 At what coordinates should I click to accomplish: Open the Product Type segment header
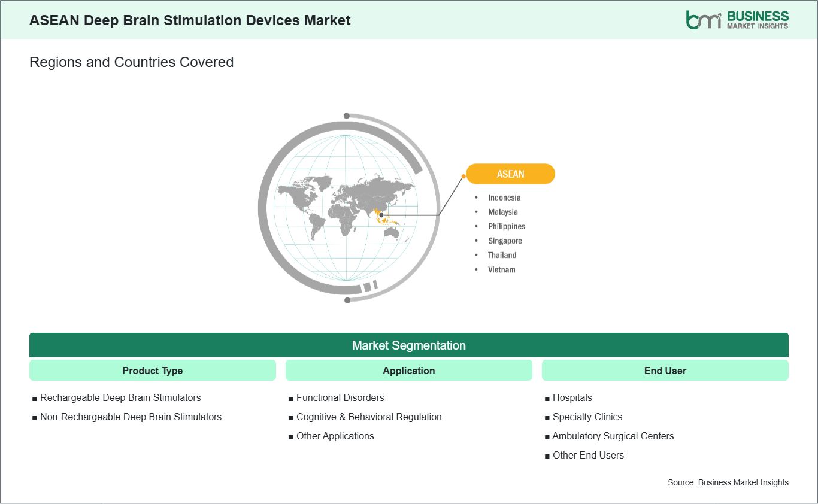click(153, 371)
